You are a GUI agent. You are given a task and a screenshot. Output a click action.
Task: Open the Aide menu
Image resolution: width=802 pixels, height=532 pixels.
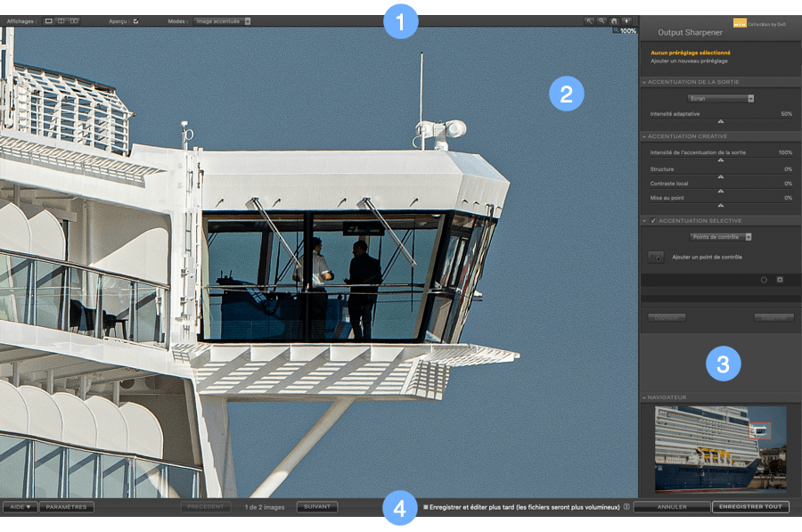(20, 507)
